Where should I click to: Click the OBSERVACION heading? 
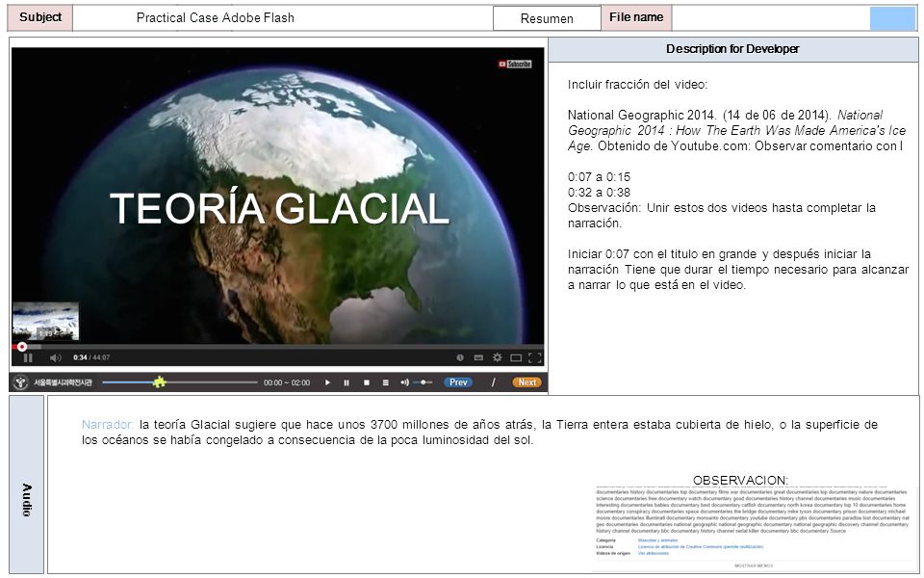[740, 480]
